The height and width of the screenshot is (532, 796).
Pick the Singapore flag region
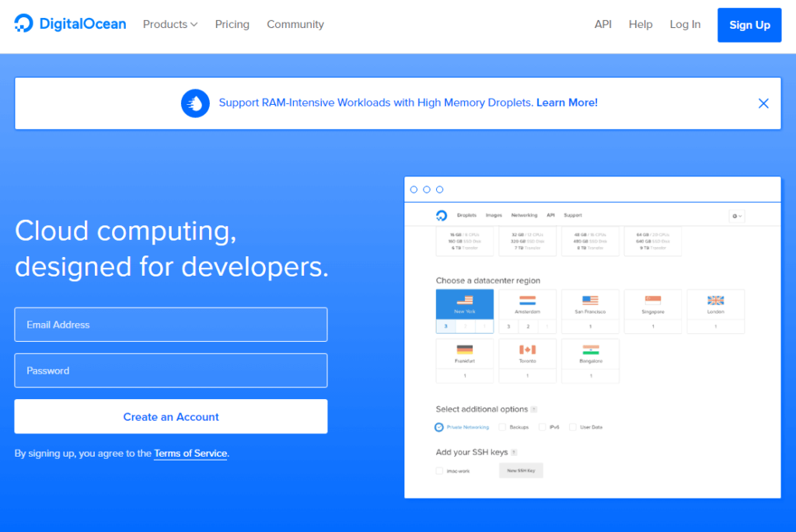click(x=653, y=304)
